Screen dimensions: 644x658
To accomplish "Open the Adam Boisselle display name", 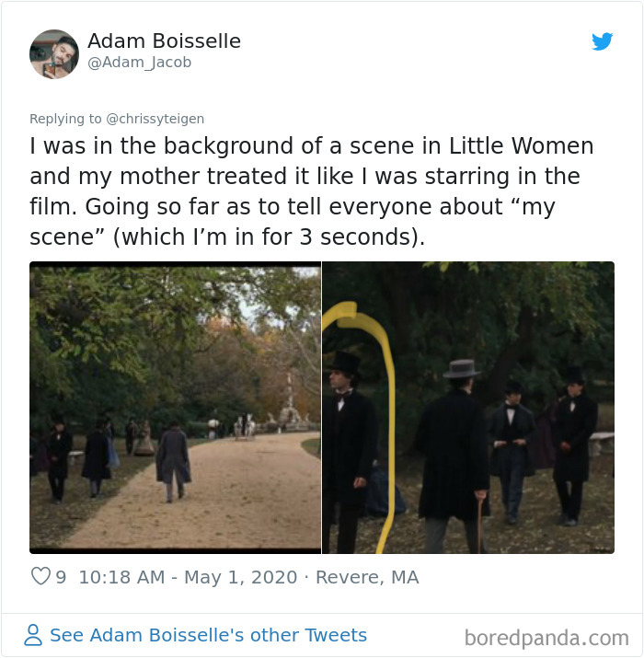I will coord(164,41).
